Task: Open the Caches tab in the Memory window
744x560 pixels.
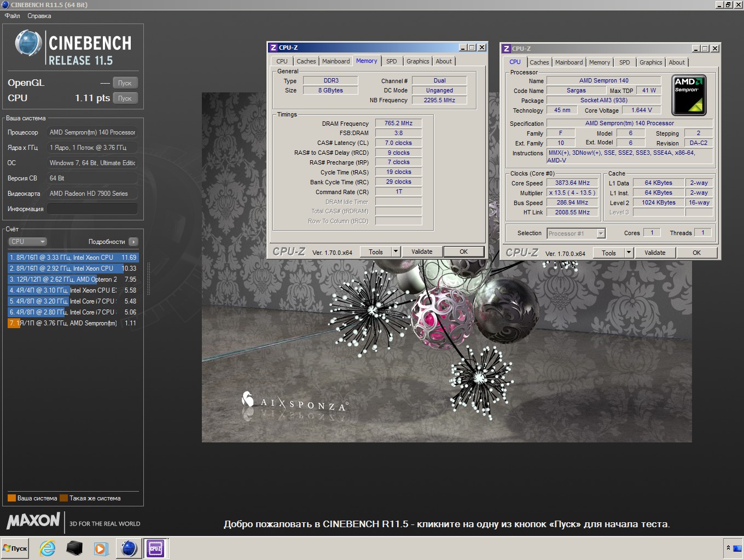Action: [x=306, y=61]
